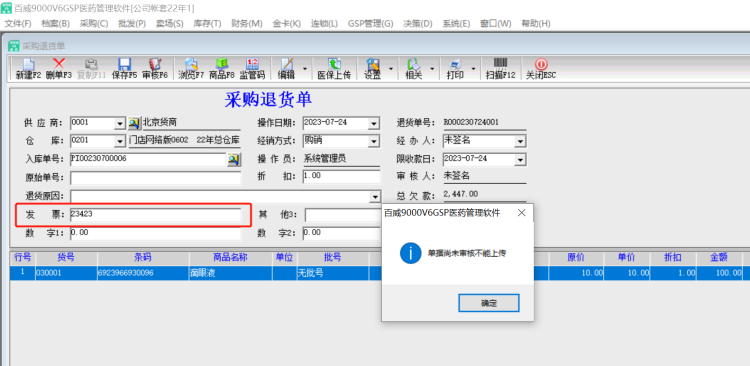
Task: Open the GSP管理(G) menu
Action: (370, 23)
